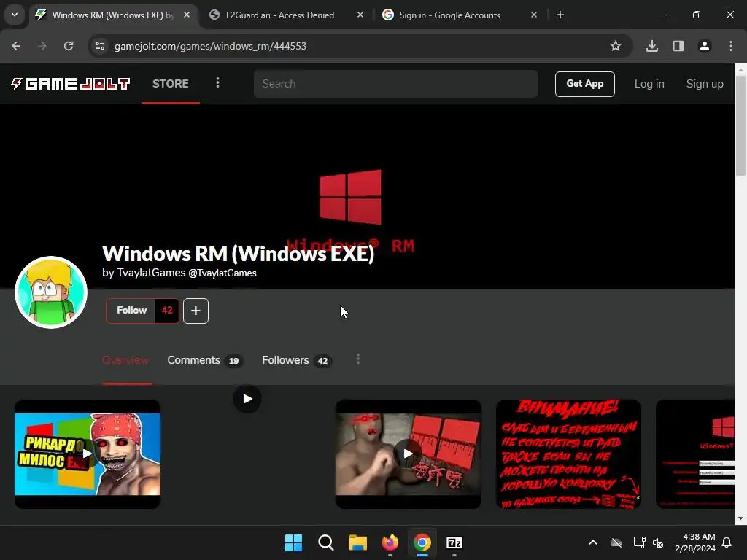
Task: Open the TvaylatGames developer name link
Action: tap(151, 273)
